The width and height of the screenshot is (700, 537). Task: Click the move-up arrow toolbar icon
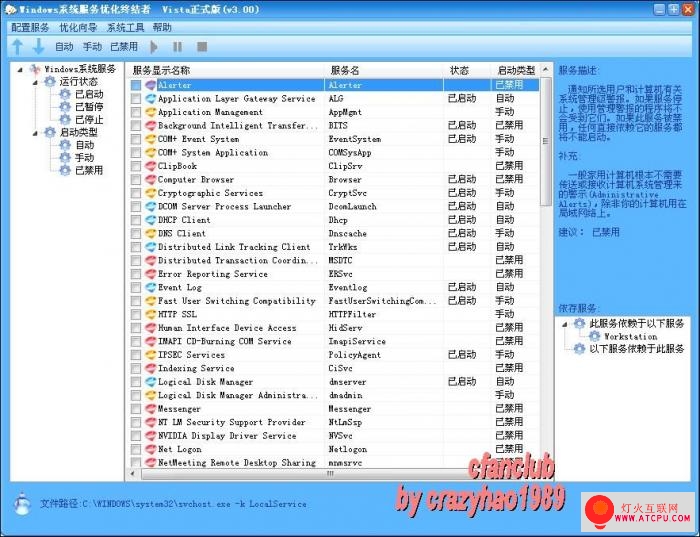click(x=17, y=46)
